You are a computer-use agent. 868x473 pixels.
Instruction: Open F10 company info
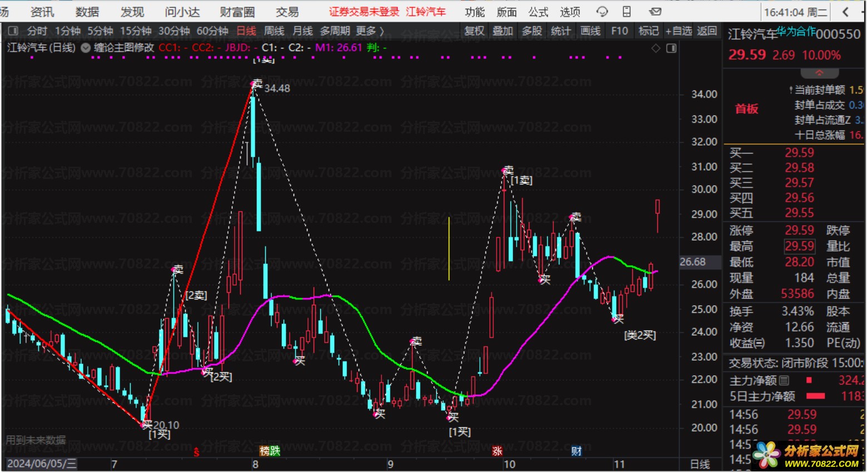[619, 31]
